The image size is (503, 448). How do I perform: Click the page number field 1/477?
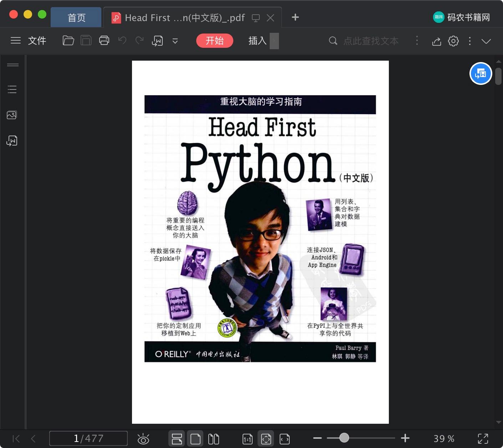coord(88,438)
